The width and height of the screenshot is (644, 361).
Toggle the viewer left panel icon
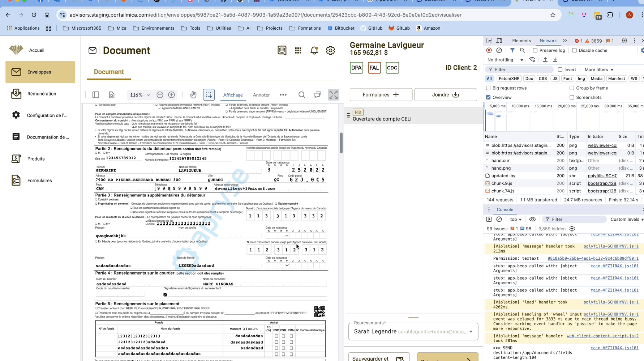point(96,95)
